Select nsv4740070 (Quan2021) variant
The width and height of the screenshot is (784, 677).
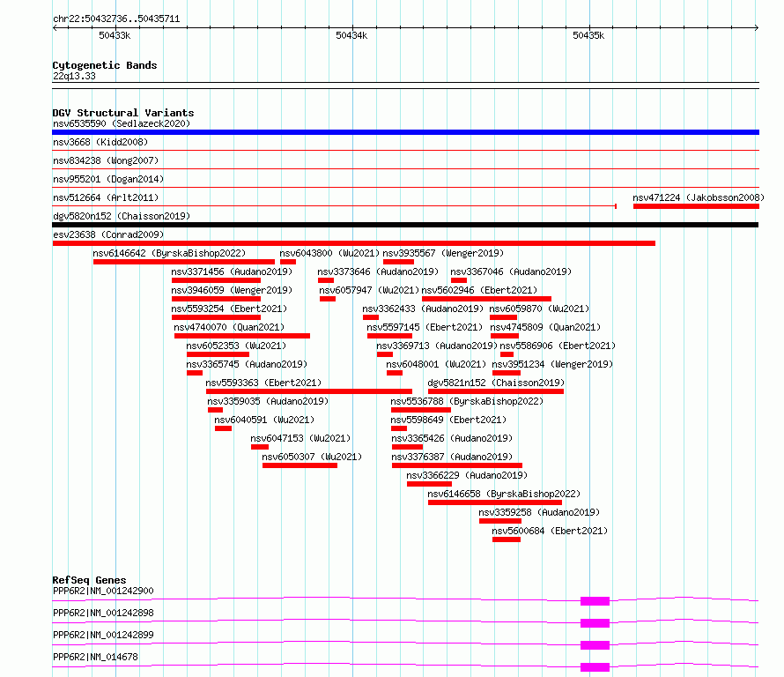[x=229, y=327]
